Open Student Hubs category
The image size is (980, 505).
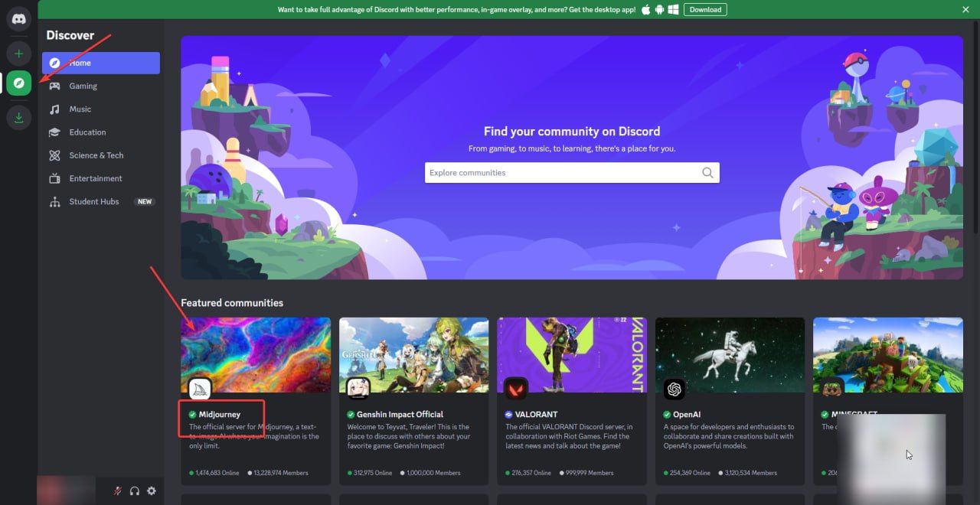coord(101,201)
